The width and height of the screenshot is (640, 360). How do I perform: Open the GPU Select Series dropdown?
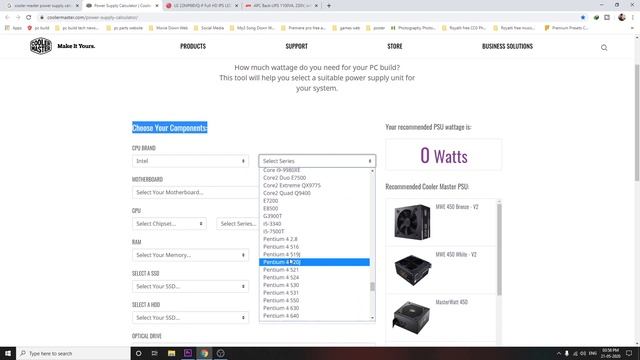tap(238, 224)
